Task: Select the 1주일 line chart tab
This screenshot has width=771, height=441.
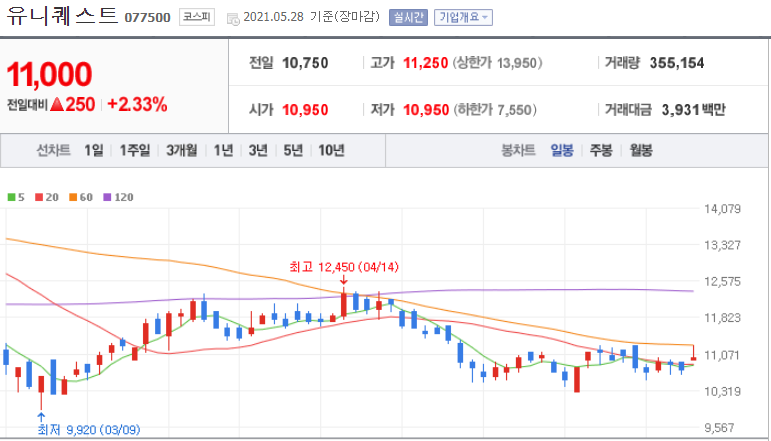Action: (x=135, y=150)
